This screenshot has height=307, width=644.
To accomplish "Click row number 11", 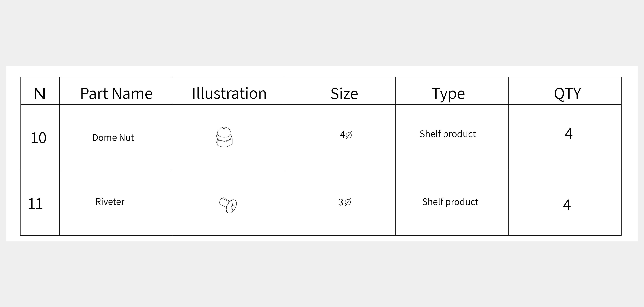I will click(x=35, y=204).
